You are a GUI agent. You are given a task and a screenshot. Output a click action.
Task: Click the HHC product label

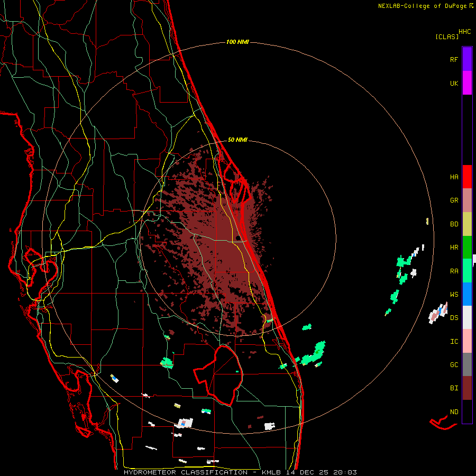465,32
